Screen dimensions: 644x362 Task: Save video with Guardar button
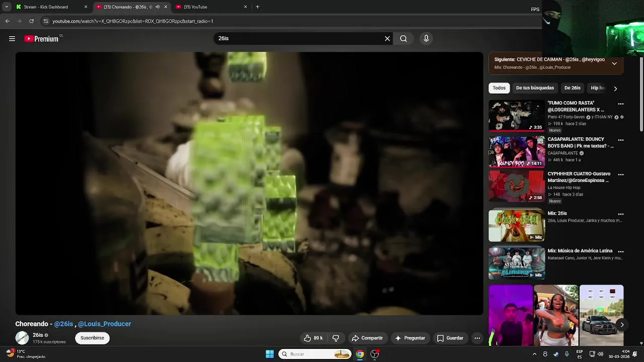pyautogui.click(x=450, y=338)
